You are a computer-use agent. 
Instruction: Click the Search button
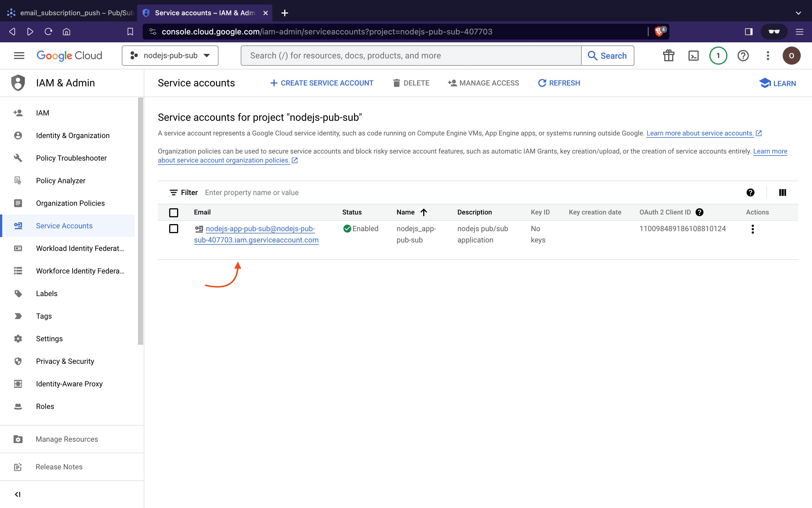607,55
